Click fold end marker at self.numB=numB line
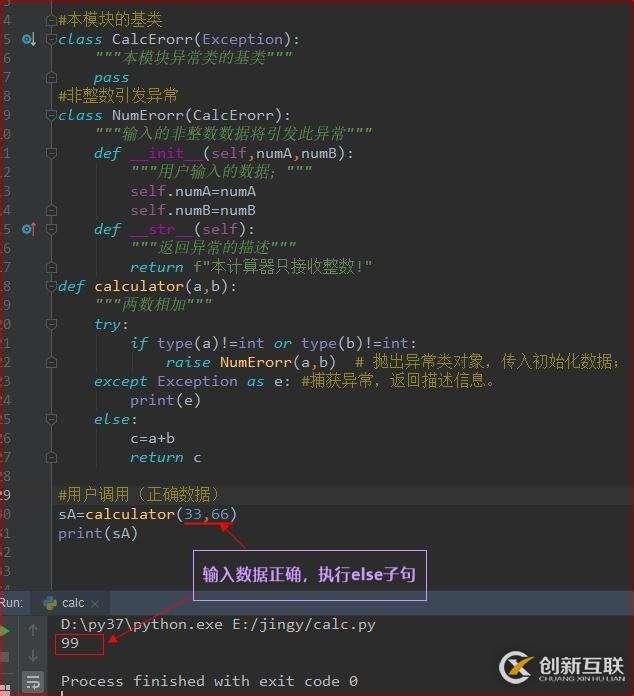Image resolution: width=634 pixels, height=696 pixels. point(52,210)
